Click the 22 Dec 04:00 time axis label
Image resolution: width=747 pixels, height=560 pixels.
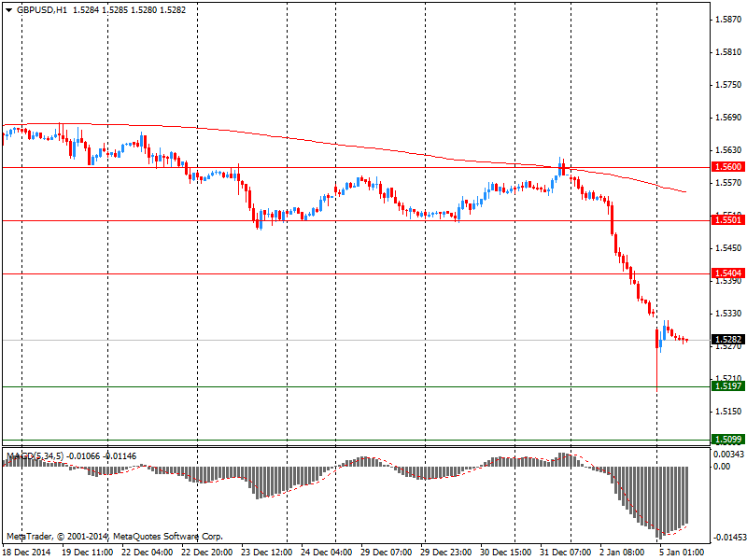point(147,552)
